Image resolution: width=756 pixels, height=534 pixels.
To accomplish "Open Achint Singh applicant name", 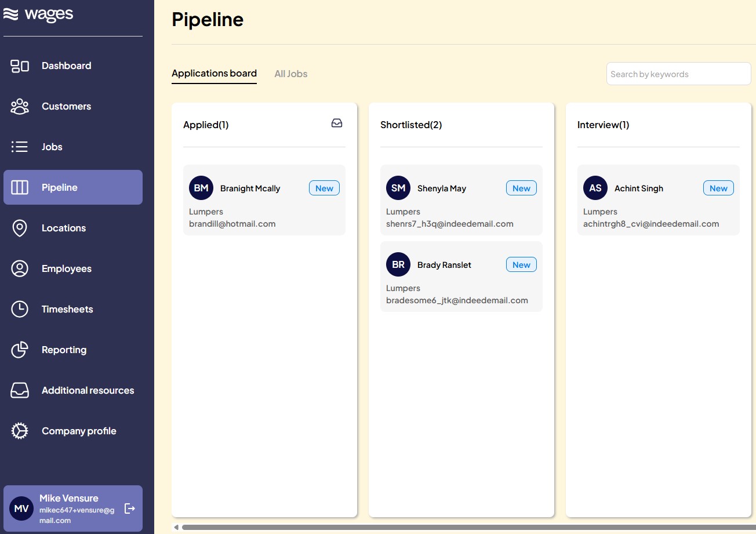I will [x=639, y=188].
